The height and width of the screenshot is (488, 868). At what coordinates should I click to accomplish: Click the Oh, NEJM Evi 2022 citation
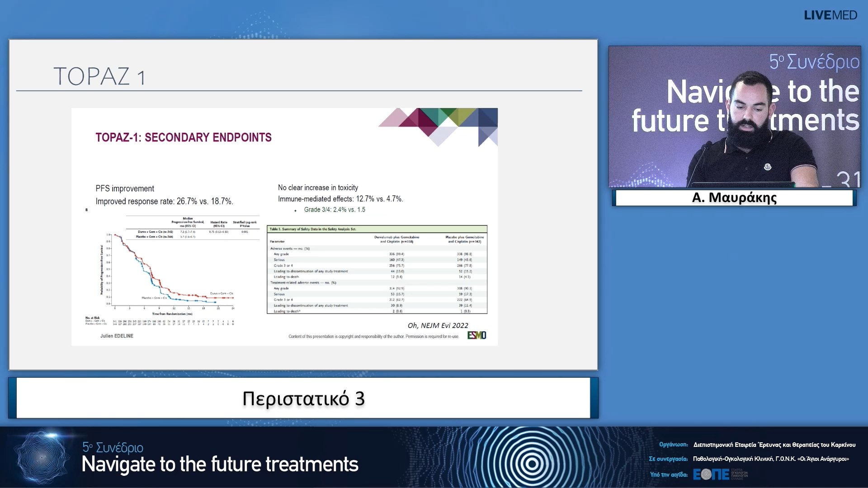[438, 325]
